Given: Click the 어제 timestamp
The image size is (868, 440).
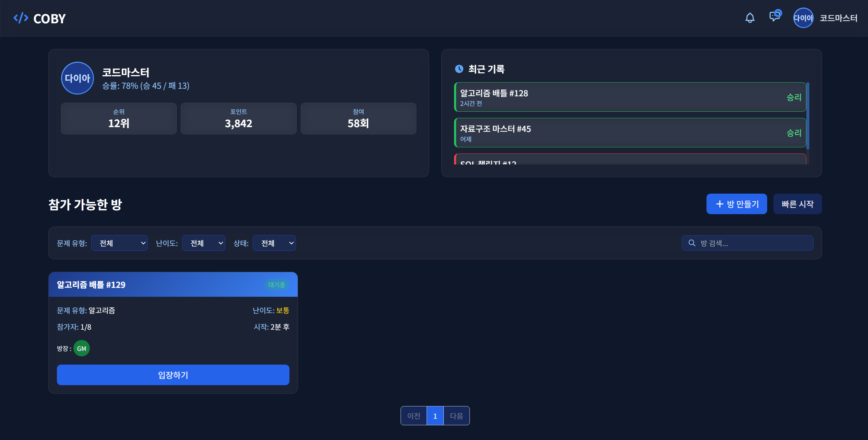Looking at the screenshot, I should click(466, 139).
